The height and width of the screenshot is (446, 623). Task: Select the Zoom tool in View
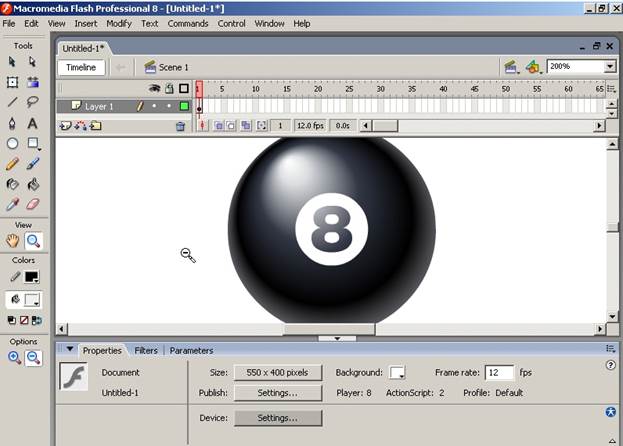(x=33, y=241)
